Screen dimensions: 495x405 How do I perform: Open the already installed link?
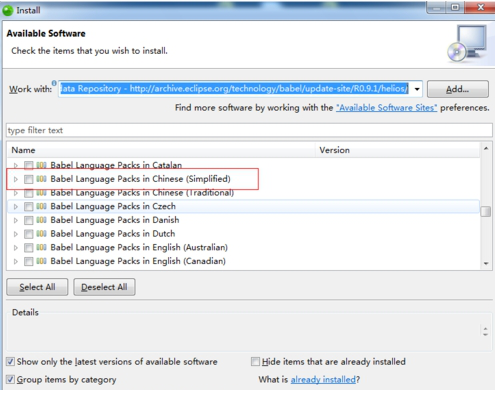(x=323, y=380)
